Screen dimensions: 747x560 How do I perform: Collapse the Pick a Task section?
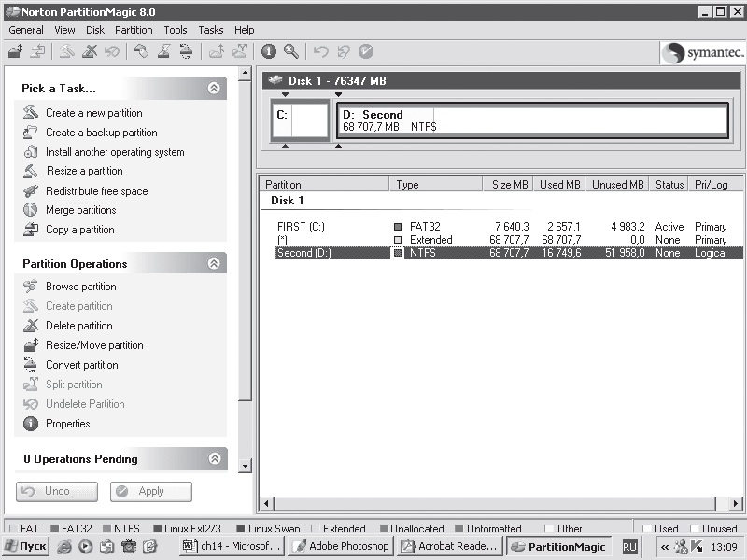pos(214,88)
